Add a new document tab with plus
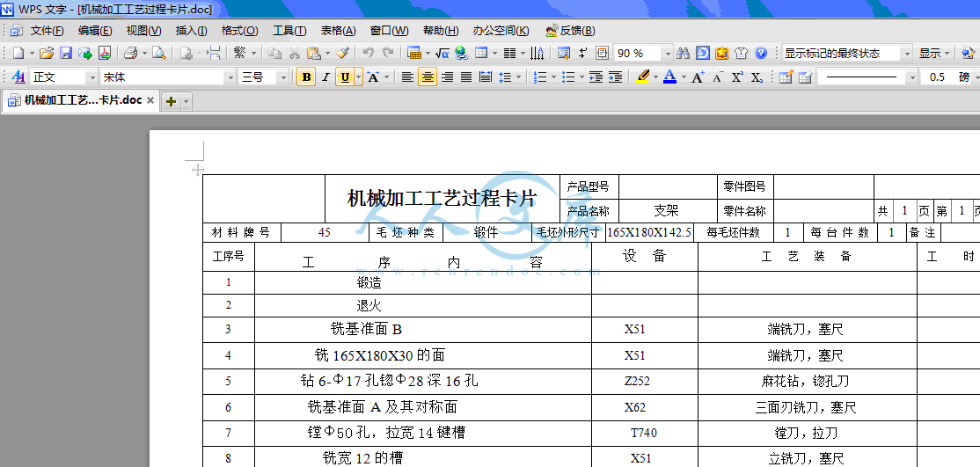980x467 pixels. point(171,101)
